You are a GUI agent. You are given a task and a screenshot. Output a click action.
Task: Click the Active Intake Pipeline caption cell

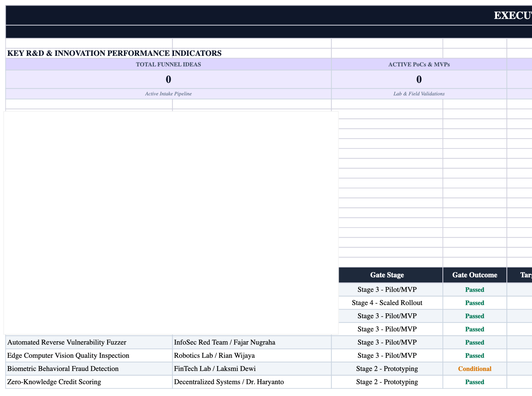click(169, 94)
